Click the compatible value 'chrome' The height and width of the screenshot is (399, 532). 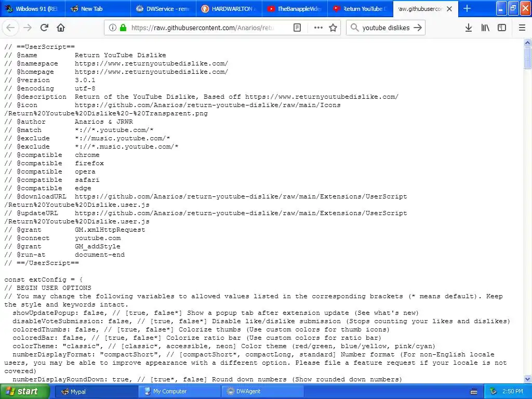pyautogui.click(x=87, y=155)
